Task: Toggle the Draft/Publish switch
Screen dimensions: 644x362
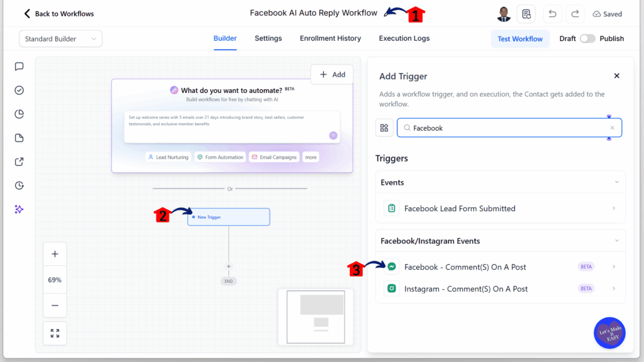Action: click(x=587, y=38)
